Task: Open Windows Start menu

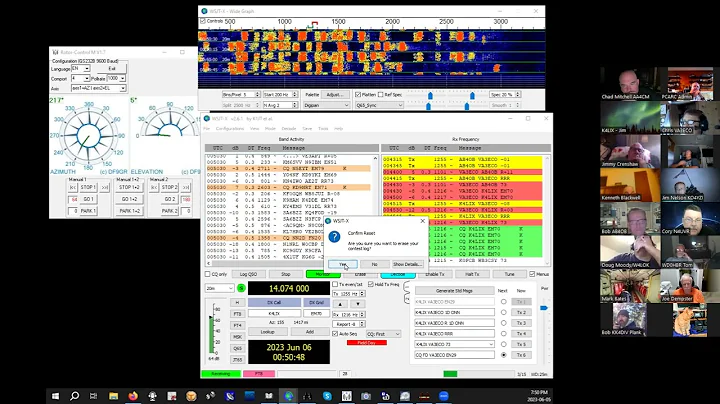Action: click(x=55, y=396)
